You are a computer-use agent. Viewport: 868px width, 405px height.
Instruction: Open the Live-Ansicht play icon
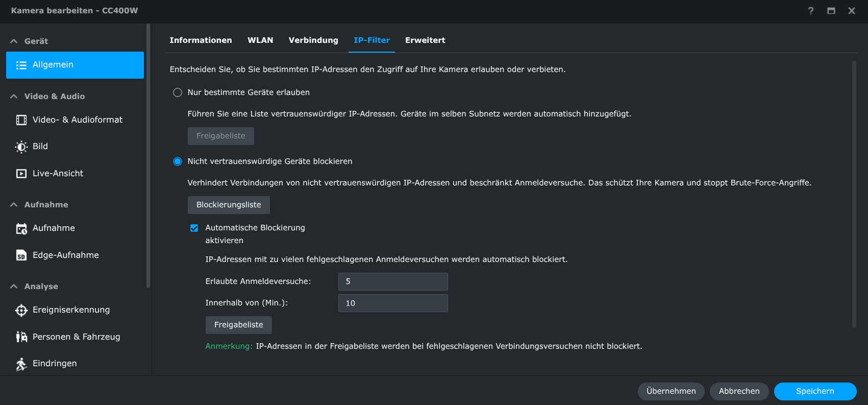[x=21, y=174]
